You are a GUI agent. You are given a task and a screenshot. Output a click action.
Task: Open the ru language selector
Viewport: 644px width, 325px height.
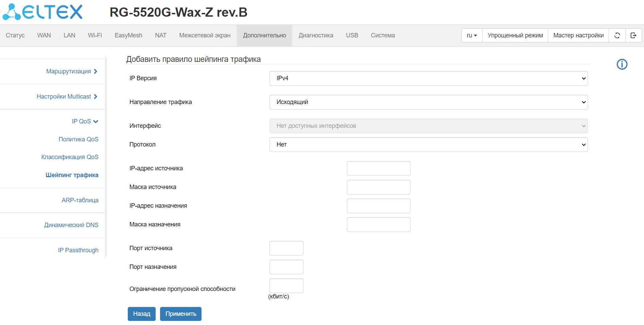point(472,35)
